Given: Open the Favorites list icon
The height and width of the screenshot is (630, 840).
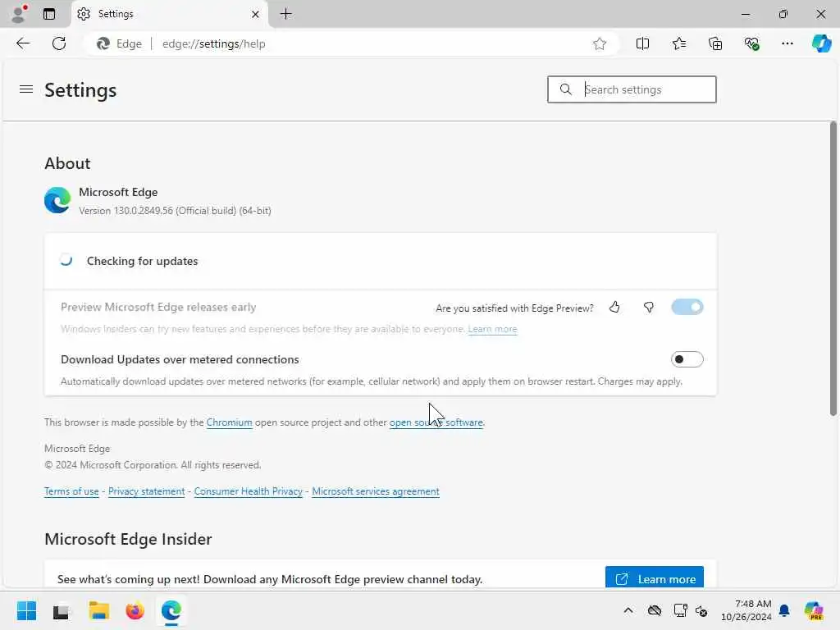Looking at the screenshot, I should pyautogui.click(x=678, y=43).
